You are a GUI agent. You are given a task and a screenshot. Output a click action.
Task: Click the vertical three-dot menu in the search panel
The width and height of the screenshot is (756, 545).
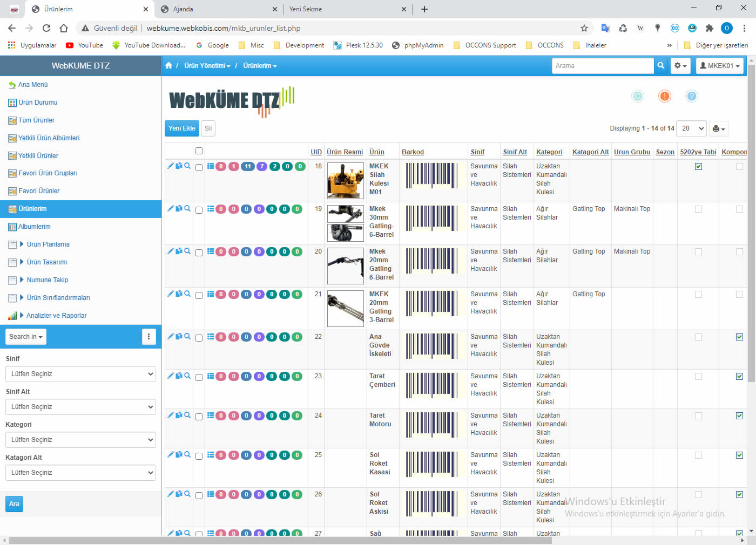pos(148,337)
